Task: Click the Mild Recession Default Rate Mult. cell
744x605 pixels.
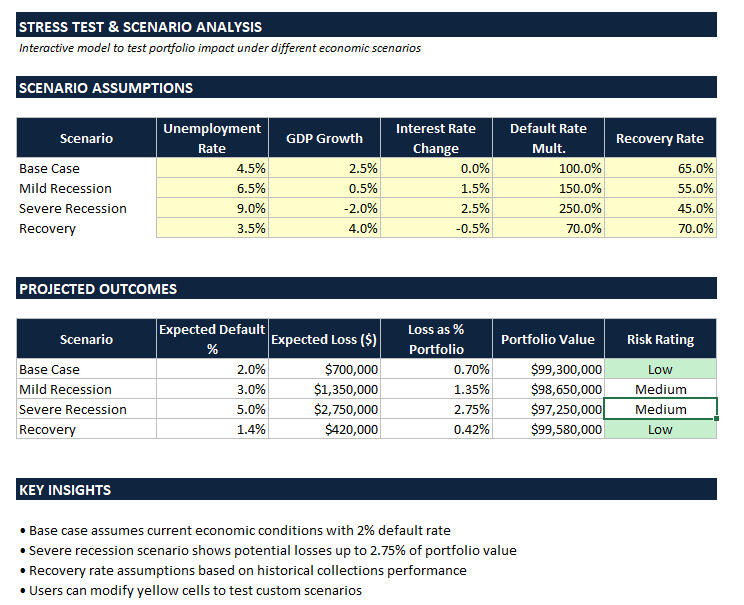Action: 548,189
